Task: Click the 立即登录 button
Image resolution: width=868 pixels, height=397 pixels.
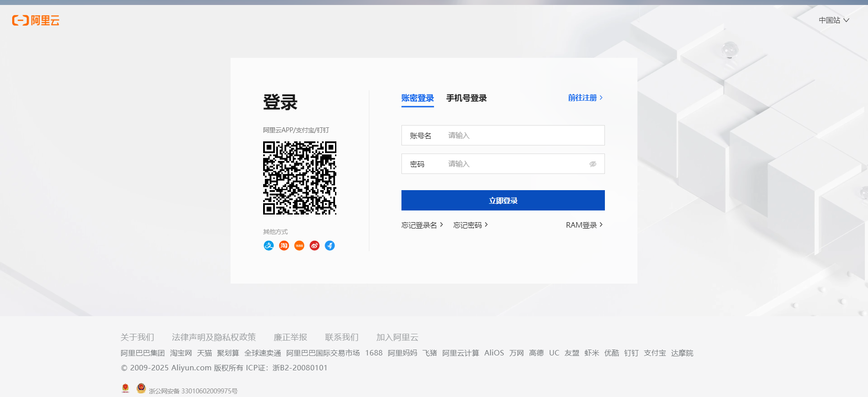Action: tap(503, 201)
